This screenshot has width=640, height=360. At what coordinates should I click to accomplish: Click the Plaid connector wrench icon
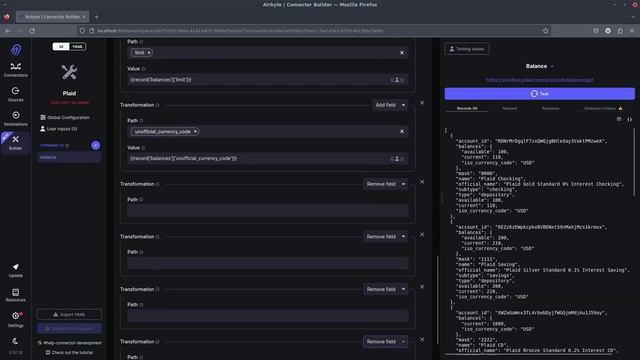69,72
